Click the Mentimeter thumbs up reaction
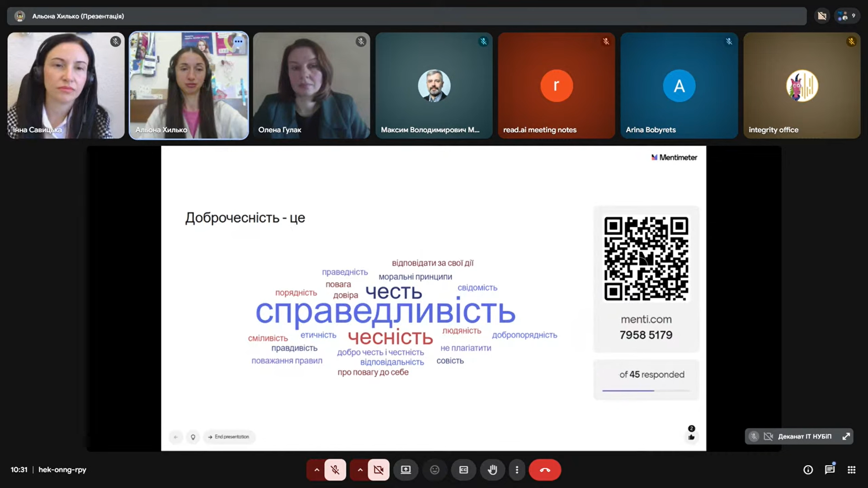Viewport: 868px width, 488px height. (x=691, y=437)
